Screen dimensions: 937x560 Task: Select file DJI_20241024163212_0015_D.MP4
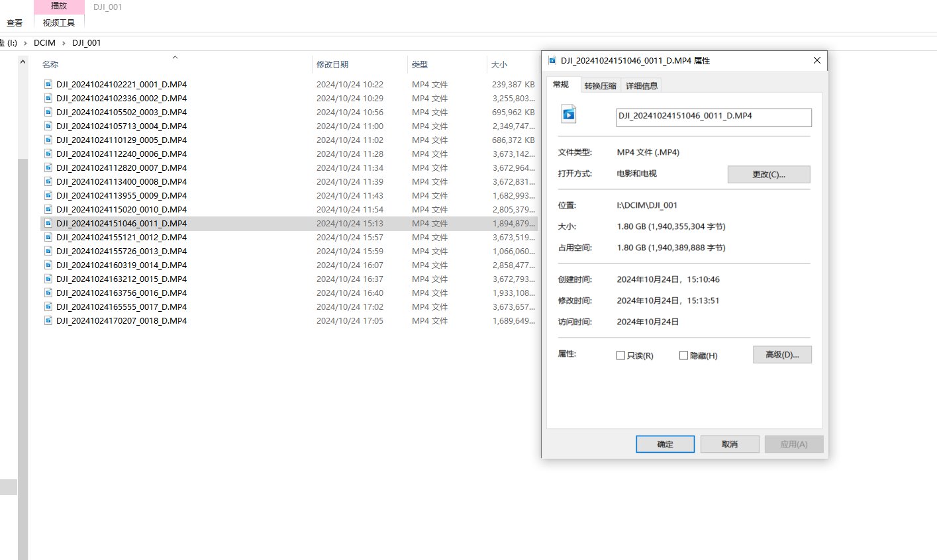click(121, 279)
